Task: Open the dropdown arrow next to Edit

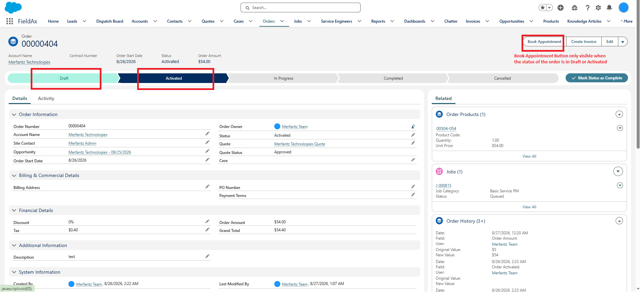Action: tap(623, 42)
